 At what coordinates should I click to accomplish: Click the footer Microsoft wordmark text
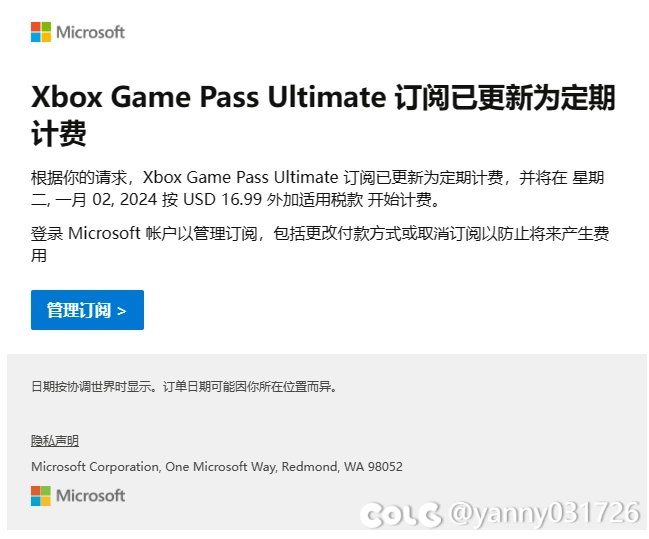pyautogui.click(x=90, y=496)
